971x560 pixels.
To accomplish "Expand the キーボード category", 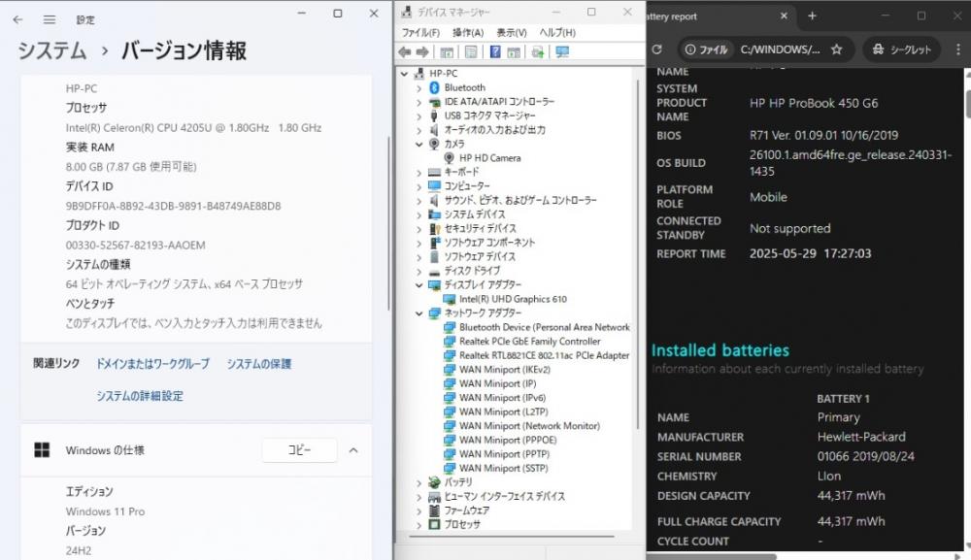I will (x=419, y=173).
